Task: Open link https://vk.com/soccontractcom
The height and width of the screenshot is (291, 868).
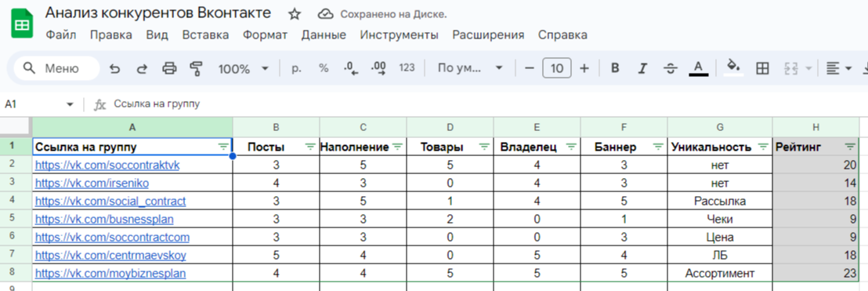Action: (112, 237)
